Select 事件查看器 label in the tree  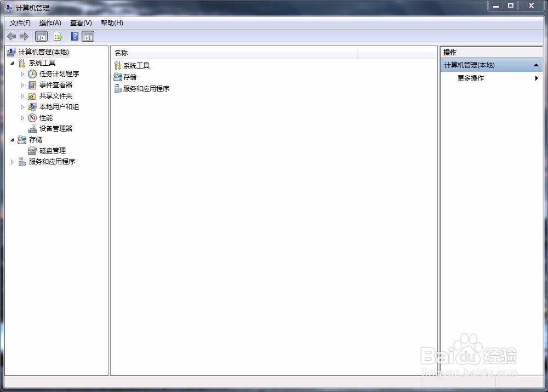[x=56, y=84]
